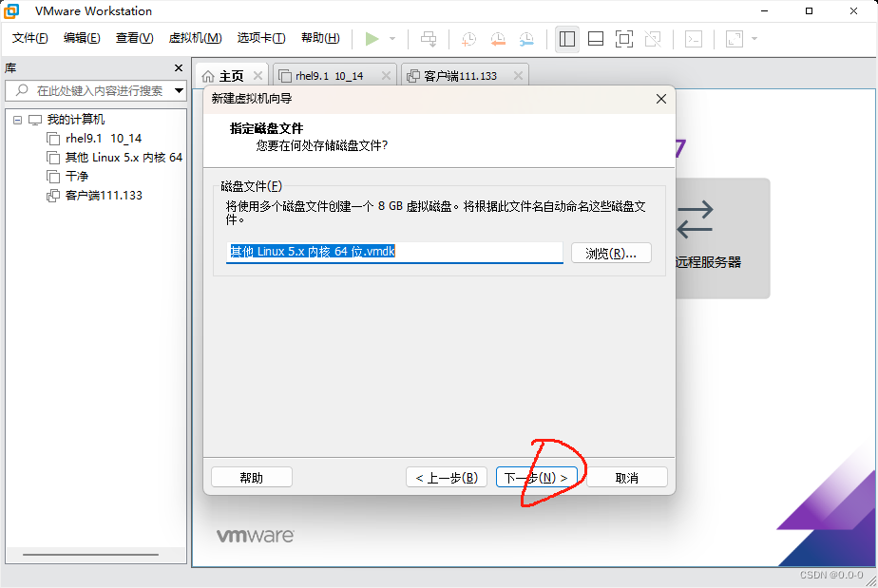Click the 远程服务器 connect tile
Viewport: 878px width, 588px height.
722,238
